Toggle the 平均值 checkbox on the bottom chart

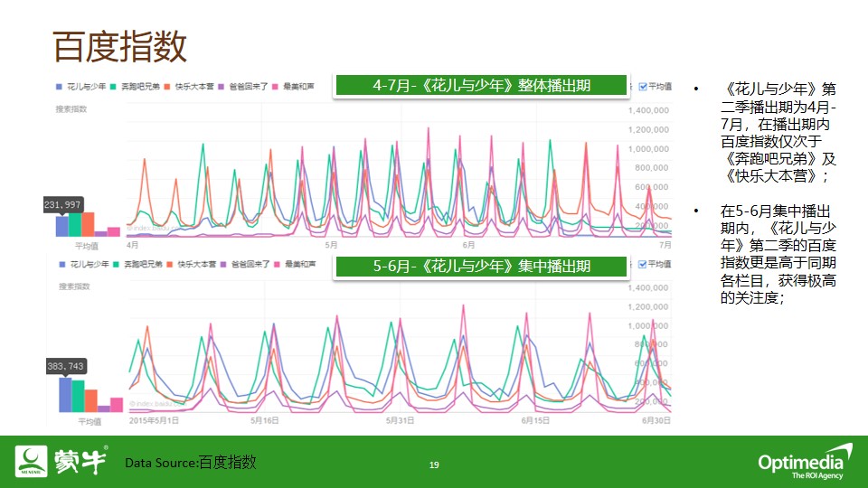coord(643,264)
